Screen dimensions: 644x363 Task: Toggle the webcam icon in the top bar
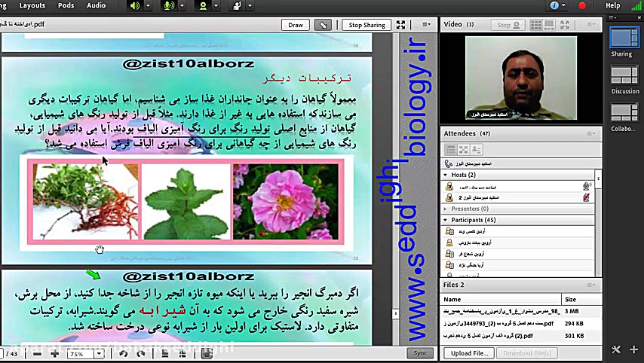(x=203, y=6)
